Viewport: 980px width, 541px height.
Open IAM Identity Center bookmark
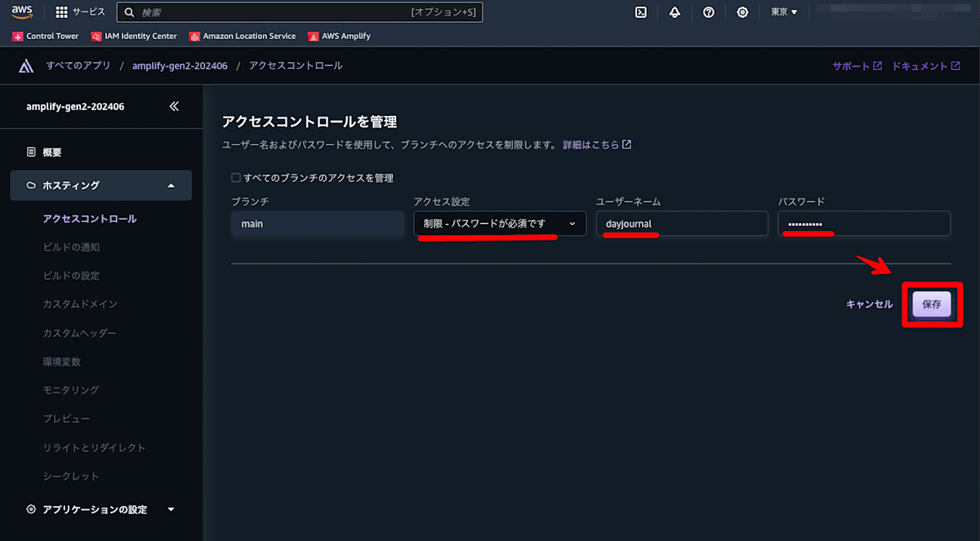click(x=134, y=36)
